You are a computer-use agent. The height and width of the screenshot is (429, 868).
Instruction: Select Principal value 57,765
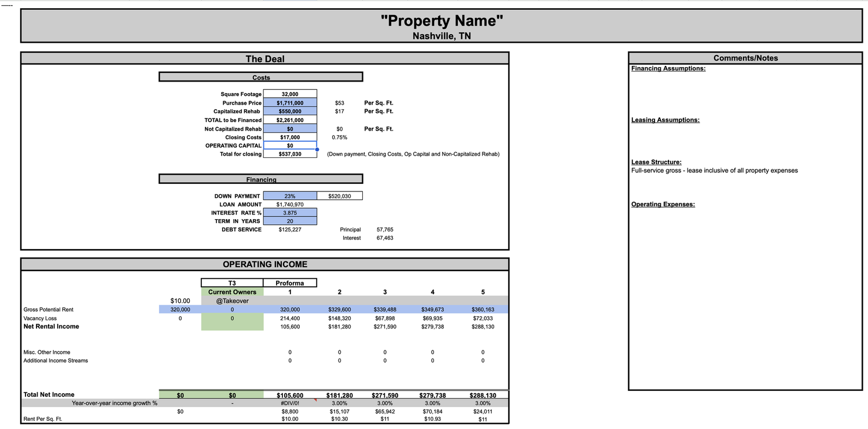(x=385, y=230)
